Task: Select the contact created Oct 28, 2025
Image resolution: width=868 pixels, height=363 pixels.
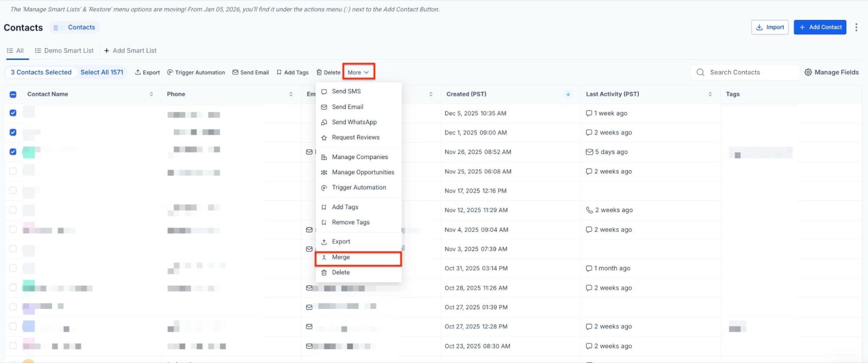Action: click(x=13, y=287)
